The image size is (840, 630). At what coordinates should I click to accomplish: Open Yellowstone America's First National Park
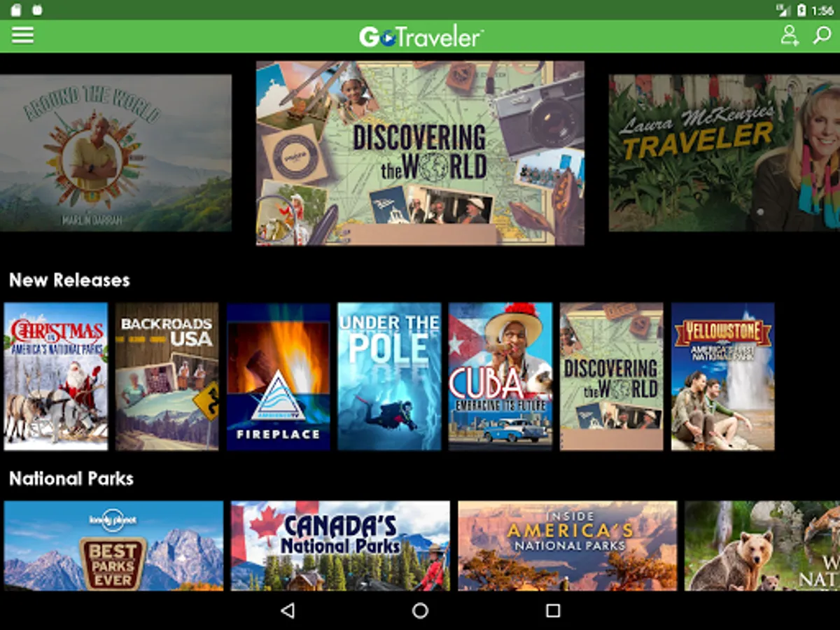[x=723, y=377]
